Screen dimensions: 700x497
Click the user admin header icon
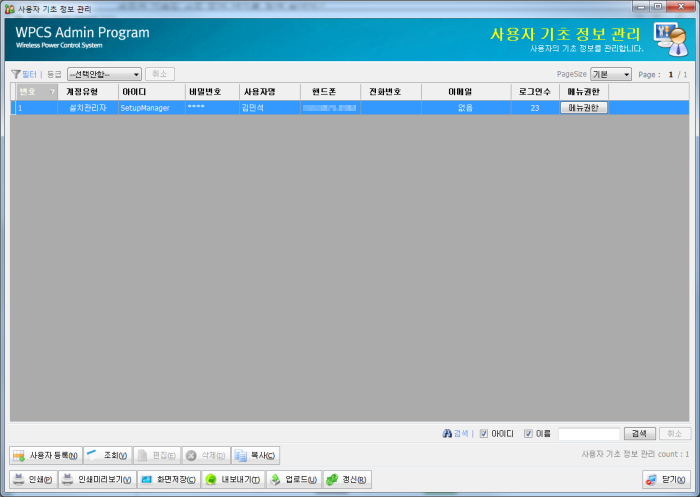(671, 39)
